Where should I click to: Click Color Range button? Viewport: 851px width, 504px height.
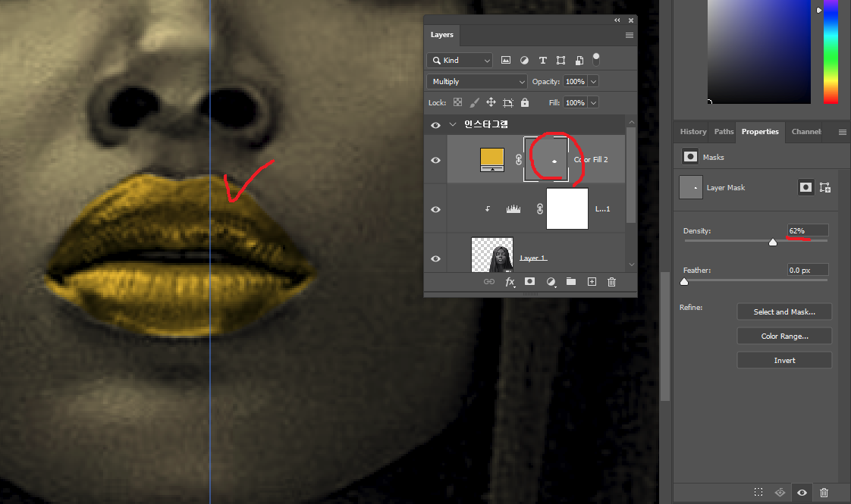(x=784, y=336)
